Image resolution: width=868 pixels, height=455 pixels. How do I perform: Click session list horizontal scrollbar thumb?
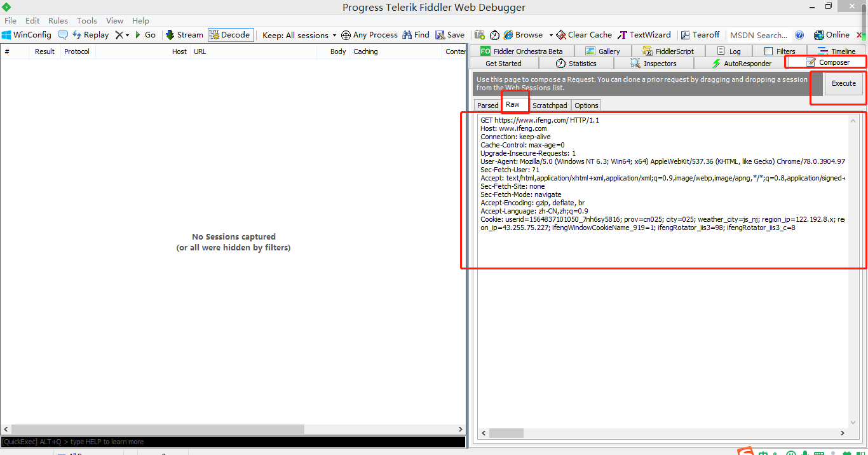pyautogui.click(x=158, y=430)
